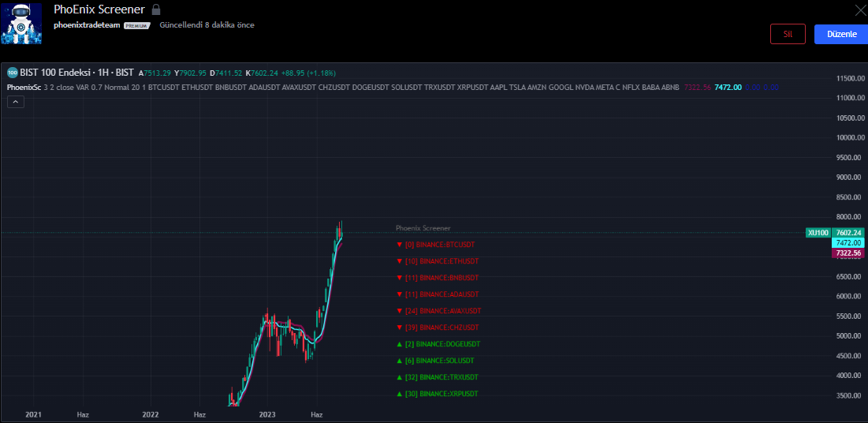Click the lock icon beside PhoEnix Screener
This screenshot has height=423, width=868.
(156, 10)
